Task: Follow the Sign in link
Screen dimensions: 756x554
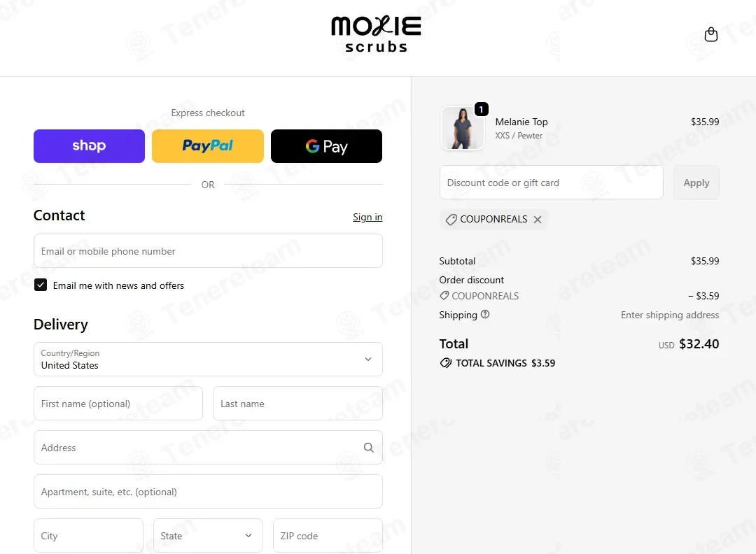Action: click(x=367, y=217)
